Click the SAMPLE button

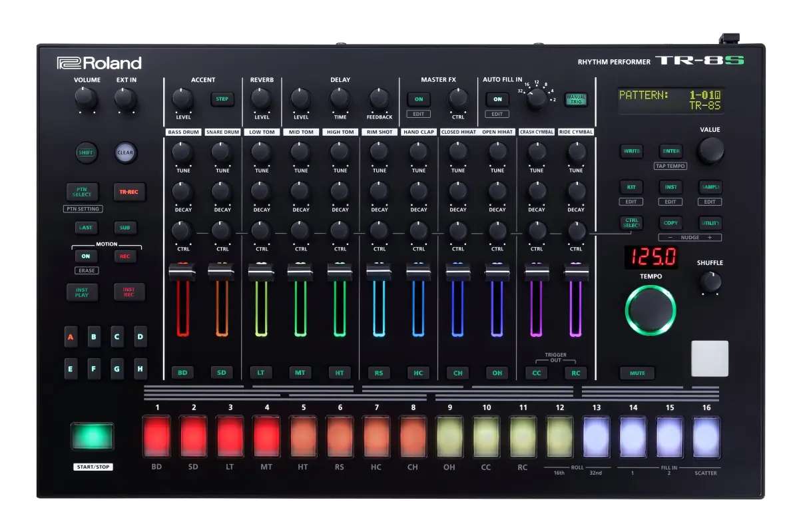[710, 187]
